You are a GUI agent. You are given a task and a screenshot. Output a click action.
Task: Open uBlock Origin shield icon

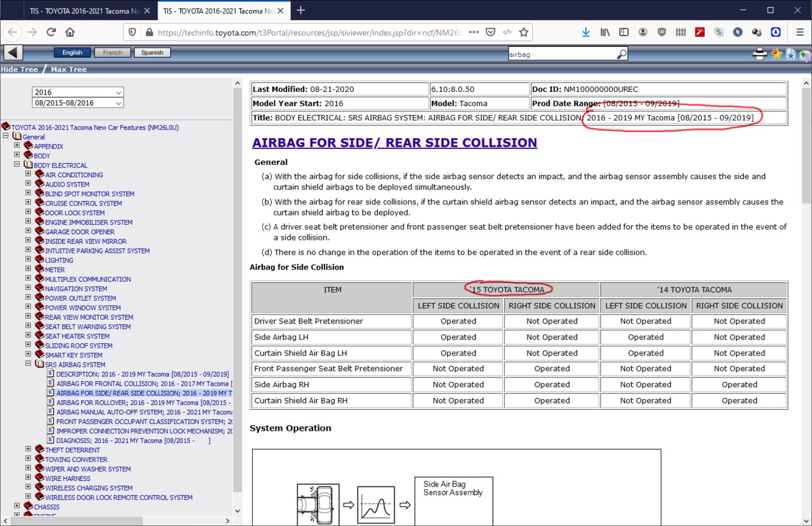[x=662, y=32]
